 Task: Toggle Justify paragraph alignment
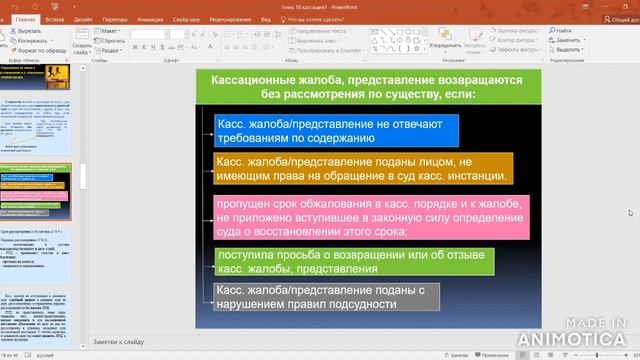(254, 48)
